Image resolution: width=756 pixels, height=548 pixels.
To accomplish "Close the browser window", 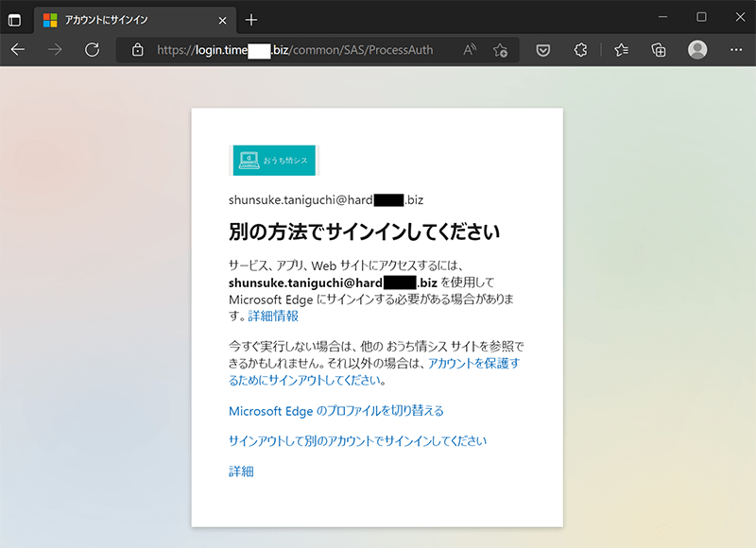I will (x=740, y=17).
